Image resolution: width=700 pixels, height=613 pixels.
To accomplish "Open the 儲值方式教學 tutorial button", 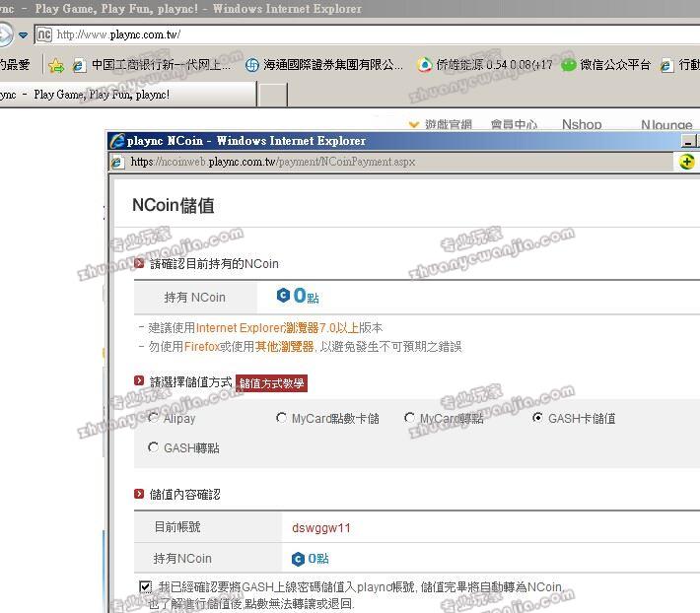I will (271, 383).
